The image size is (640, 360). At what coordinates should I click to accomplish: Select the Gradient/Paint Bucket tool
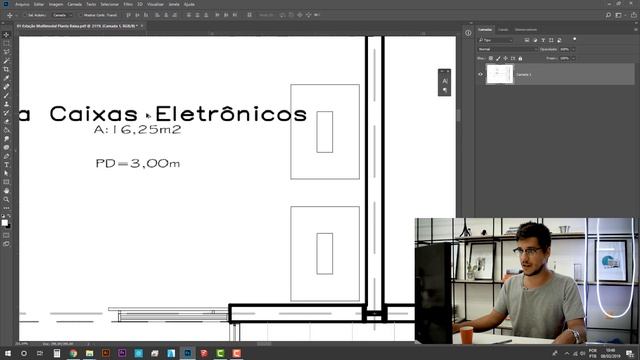(6, 130)
